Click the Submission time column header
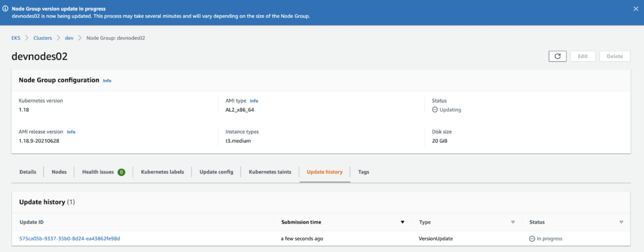Viewport: 644px width, 252px height. [x=301, y=222]
